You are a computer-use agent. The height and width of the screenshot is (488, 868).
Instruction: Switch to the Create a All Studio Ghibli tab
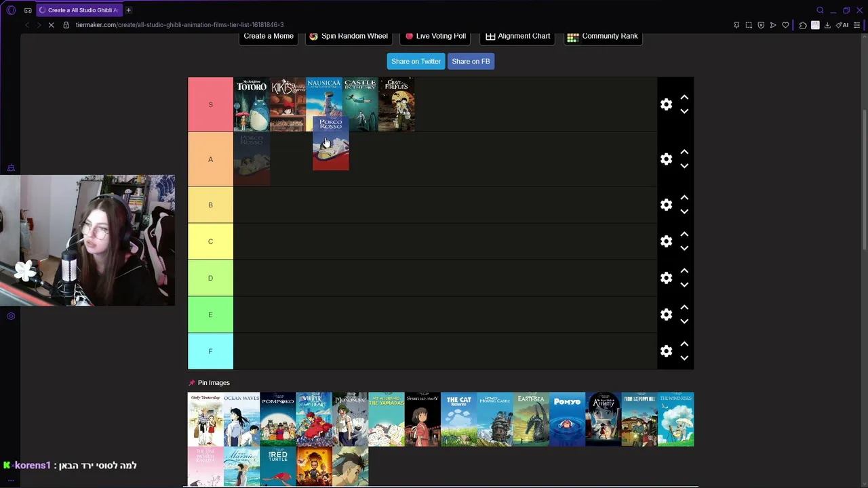click(x=78, y=10)
